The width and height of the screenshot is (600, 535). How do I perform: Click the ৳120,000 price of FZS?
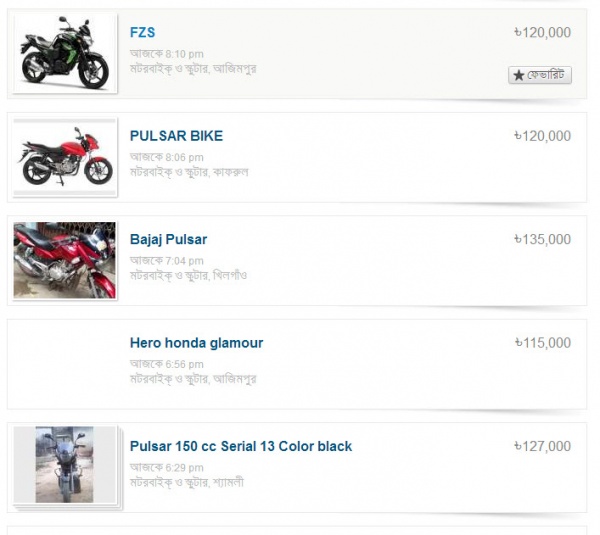point(541,33)
